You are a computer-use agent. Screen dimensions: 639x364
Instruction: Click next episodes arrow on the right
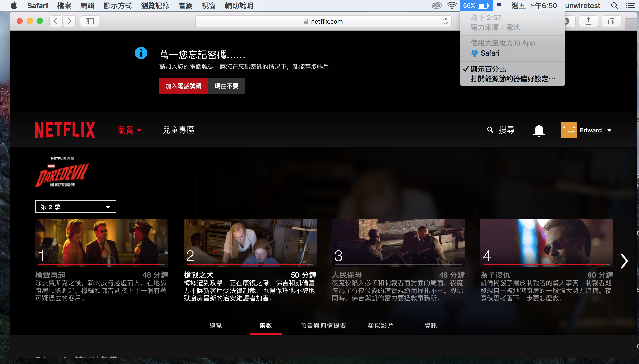coord(624,261)
